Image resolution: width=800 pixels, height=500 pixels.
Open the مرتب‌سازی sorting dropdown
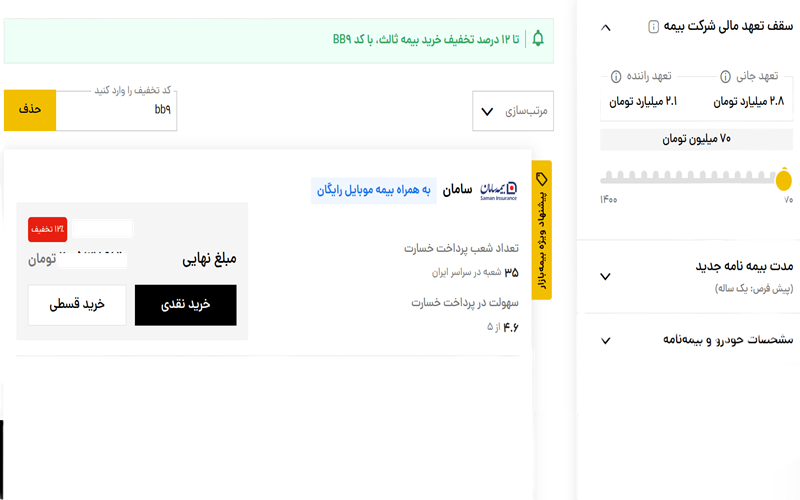click(513, 111)
